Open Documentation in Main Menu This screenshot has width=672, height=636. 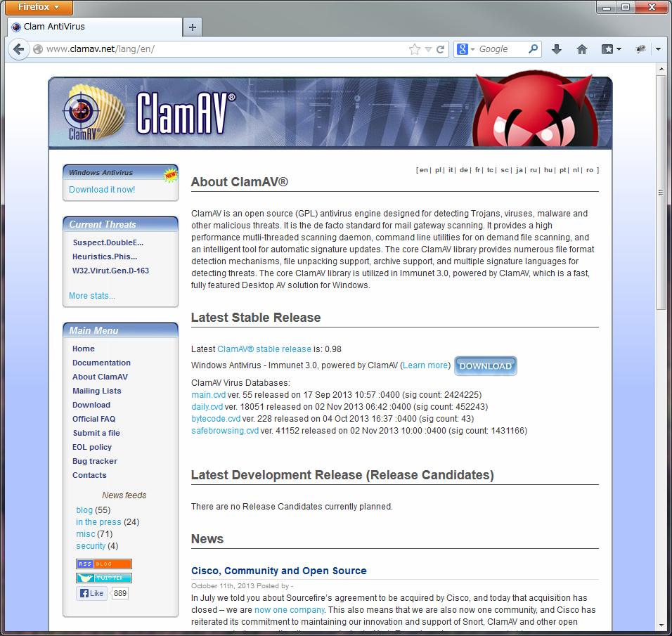click(x=101, y=363)
